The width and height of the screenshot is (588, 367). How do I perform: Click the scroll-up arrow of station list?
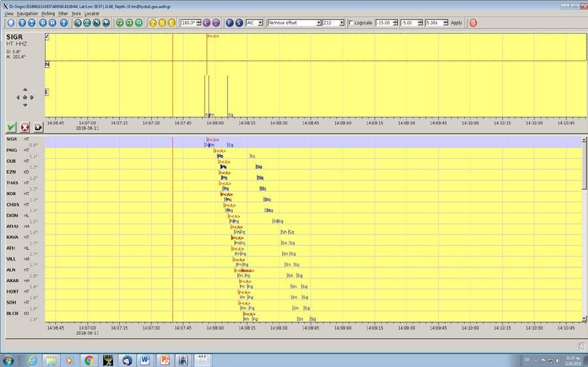click(584, 140)
